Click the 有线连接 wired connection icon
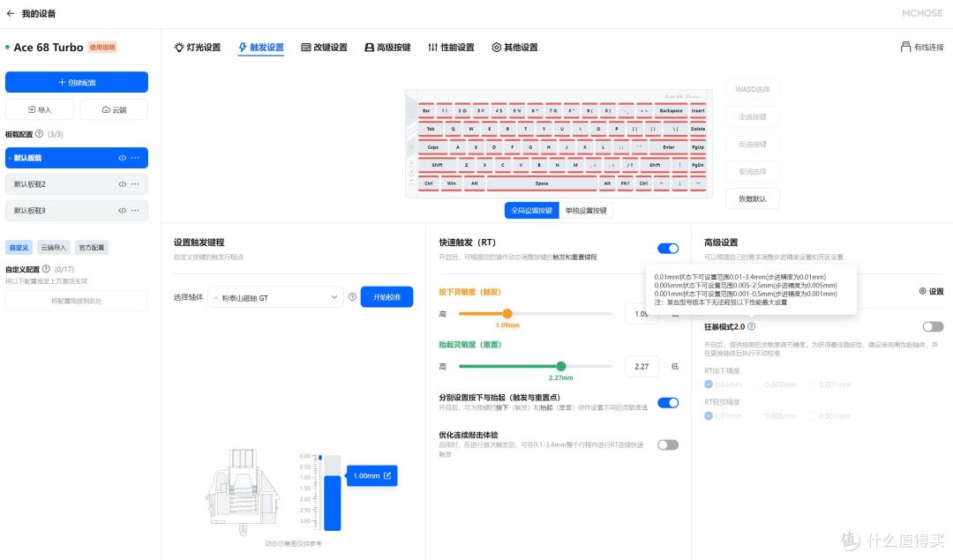The height and width of the screenshot is (560, 953). pyautogui.click(x=905, y=47)
